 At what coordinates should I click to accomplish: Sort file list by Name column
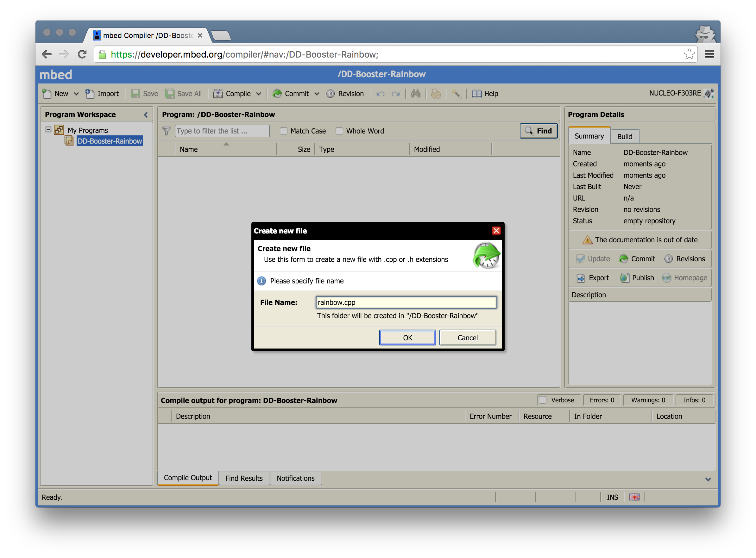point(226,149)
